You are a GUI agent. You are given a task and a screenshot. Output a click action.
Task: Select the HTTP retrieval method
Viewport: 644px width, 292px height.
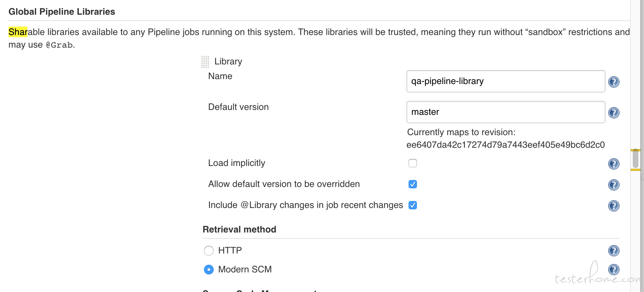pyautogui.click(x=209, y=251)
